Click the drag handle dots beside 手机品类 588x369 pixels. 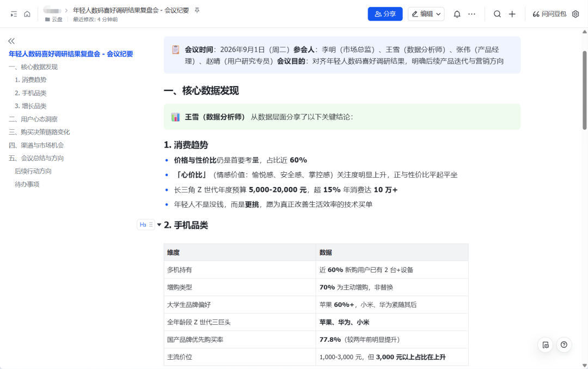(x=151, y=225)
